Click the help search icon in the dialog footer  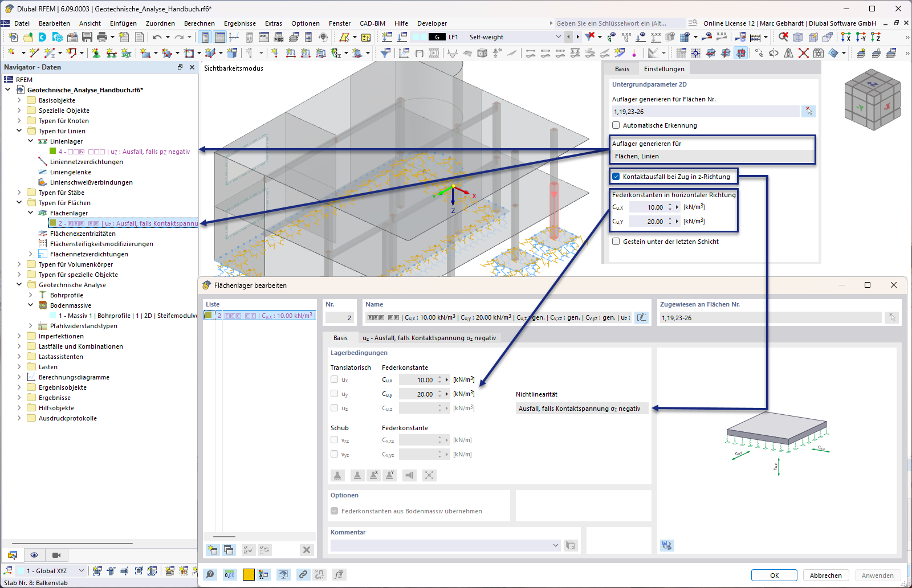click(210, 574)
